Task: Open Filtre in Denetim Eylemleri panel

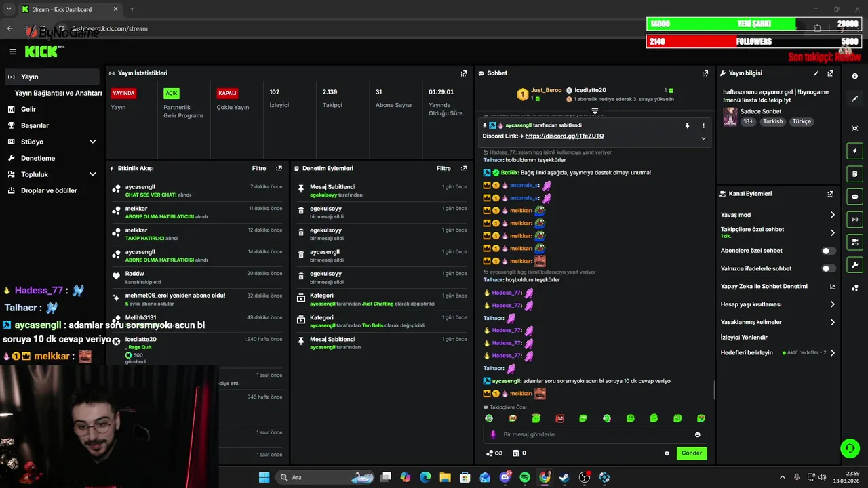Action: pyautogui.click(x=443, y=169)
